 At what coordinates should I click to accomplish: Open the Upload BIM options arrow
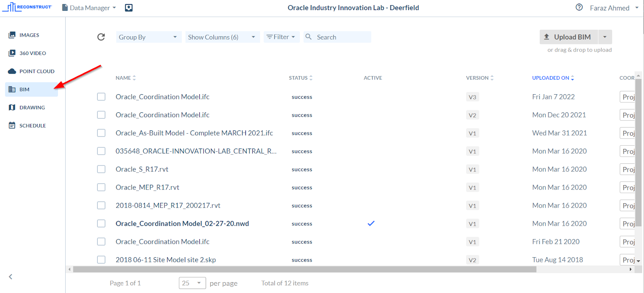(605, 37)
